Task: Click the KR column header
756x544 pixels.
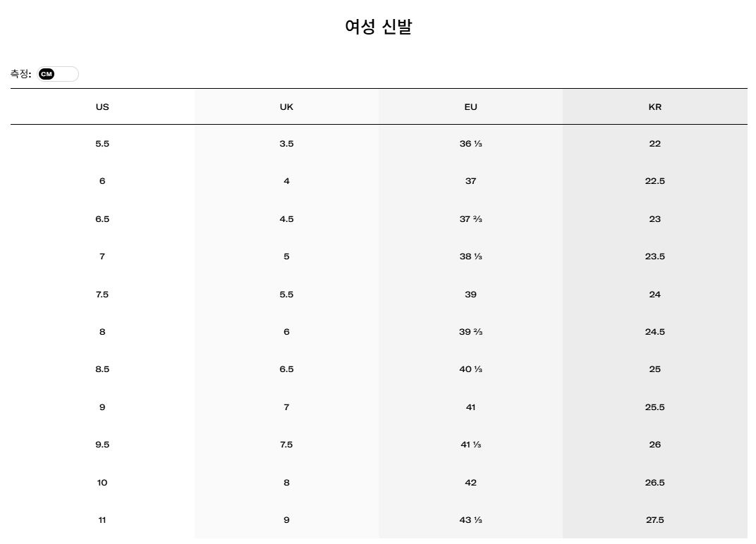Action: [654, 107]
